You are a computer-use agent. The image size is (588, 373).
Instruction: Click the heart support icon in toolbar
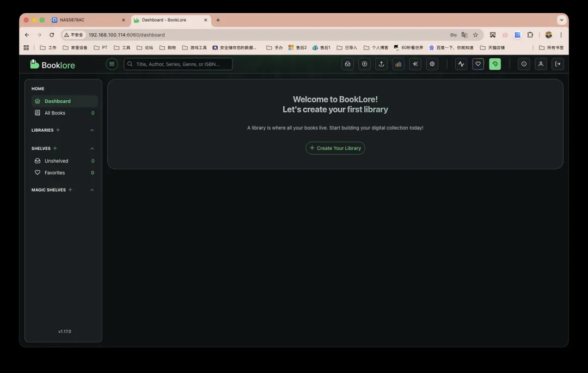tap(478, 64)
